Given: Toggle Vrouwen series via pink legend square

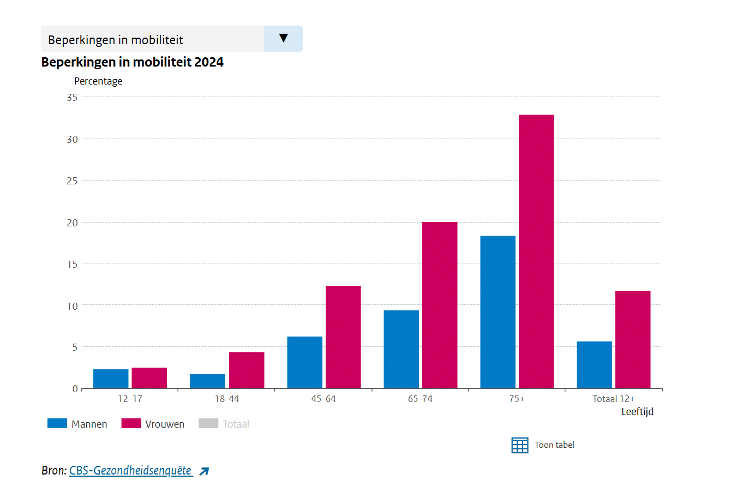Looking at the screenshot, I should [x=131, y=423].
